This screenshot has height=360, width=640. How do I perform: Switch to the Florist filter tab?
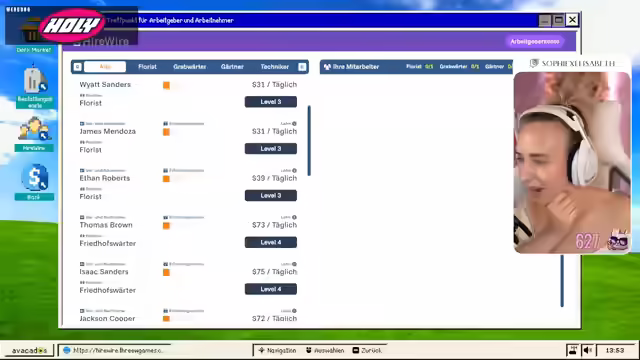[147, 67]
